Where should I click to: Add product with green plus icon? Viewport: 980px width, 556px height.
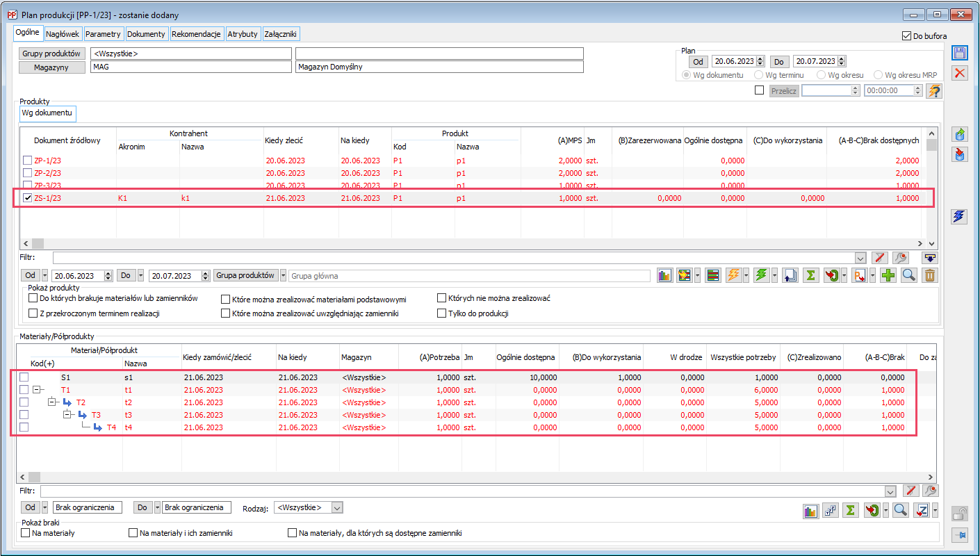coord(888,275)
